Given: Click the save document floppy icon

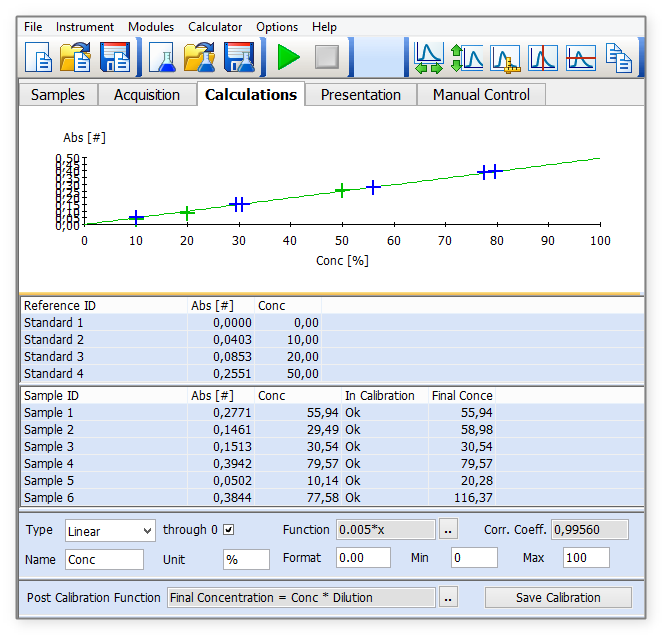Looking at the screenshot, I should coord(115,57).
